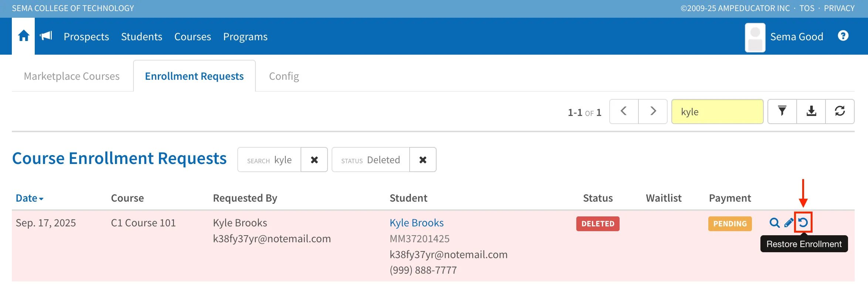This screenshot has height=291, width=868.
Task: Open the Courses menu
Action: point(193,37)
